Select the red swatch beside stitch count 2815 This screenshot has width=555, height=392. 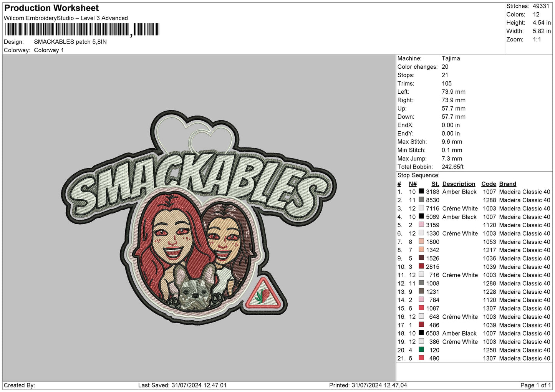click(x=421, y=266)
